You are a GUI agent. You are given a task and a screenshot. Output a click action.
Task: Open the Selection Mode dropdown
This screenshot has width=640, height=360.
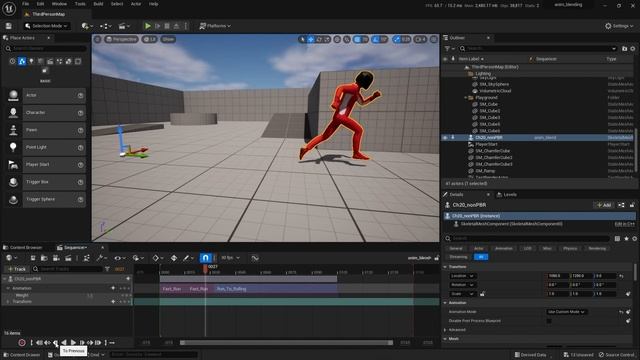pyautogui.click(x=46, y=26)
